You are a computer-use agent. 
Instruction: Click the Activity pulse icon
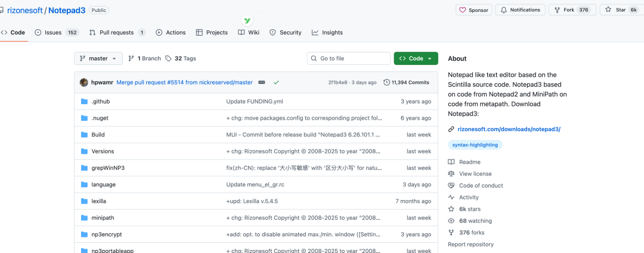[451, 198]
